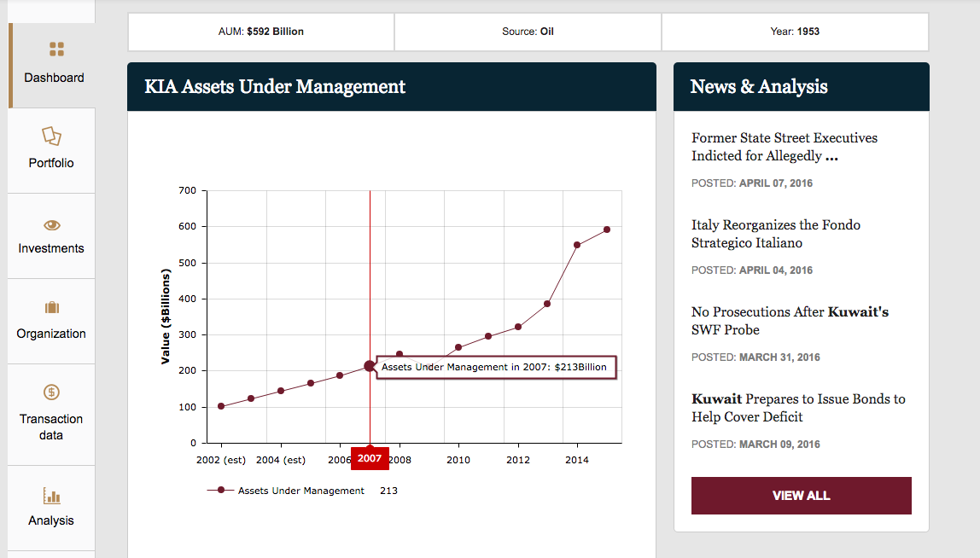Click the 2007 chart tooltip box
The image size is (980, 558).
496,367
